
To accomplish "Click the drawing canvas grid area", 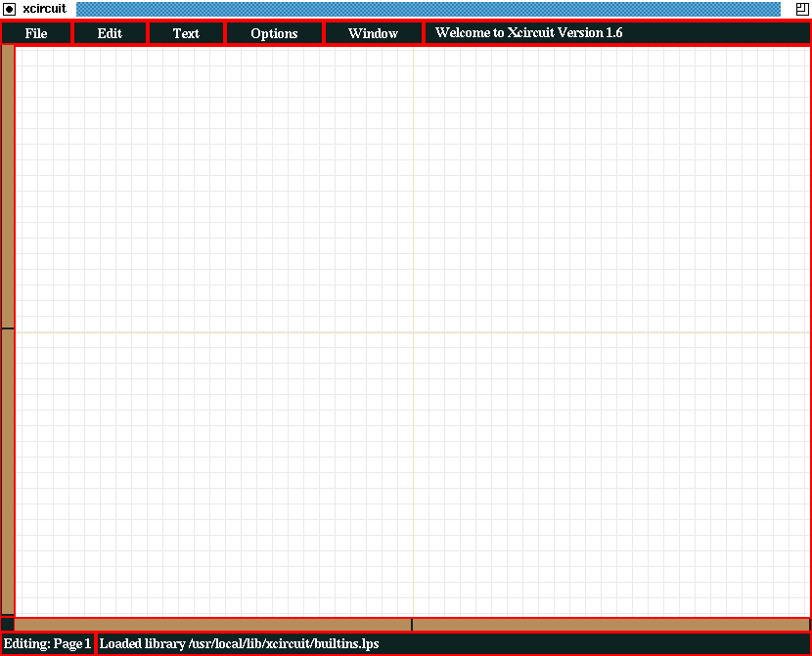I will tap(413, 331).
